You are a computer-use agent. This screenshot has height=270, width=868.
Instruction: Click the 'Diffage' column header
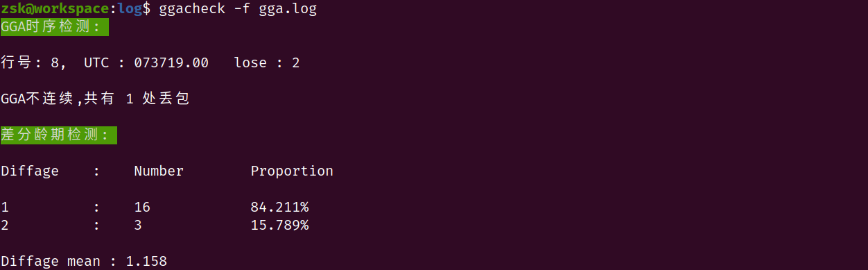[x=30, y=171]
